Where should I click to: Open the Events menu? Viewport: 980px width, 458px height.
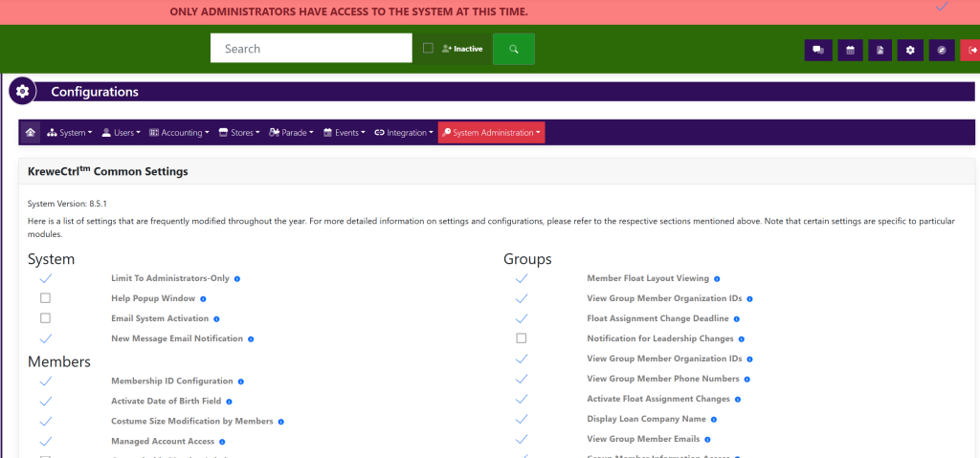[x=344, y=133]
